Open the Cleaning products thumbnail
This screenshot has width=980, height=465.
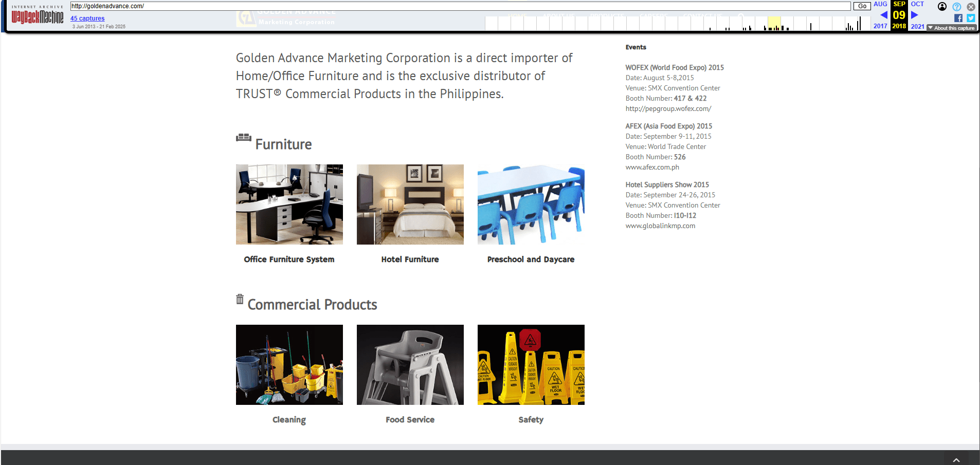click(x=289, y=365)
